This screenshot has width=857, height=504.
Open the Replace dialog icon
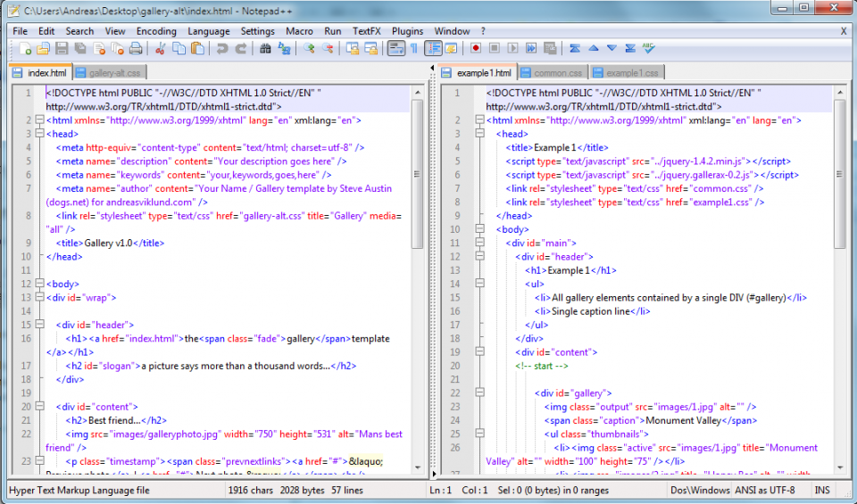click(x=284, y=48)
